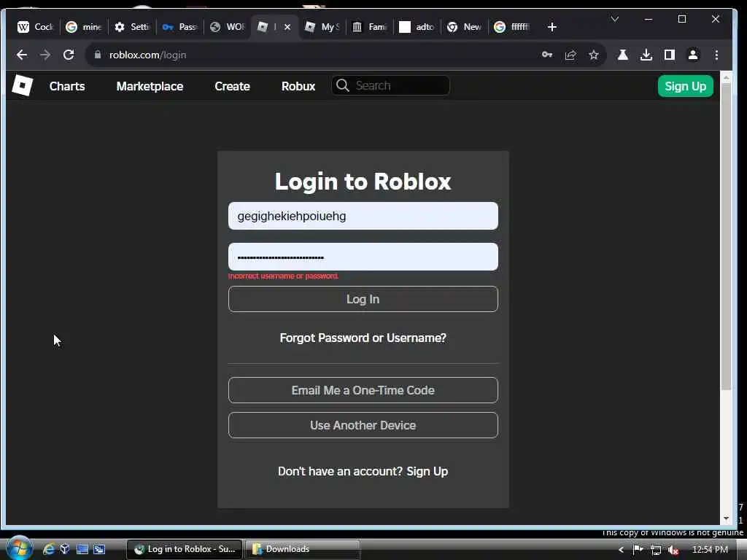Screen dimensions: 747x560
Task: Click the scrollbar down arrow
Action: coord(726,518)
